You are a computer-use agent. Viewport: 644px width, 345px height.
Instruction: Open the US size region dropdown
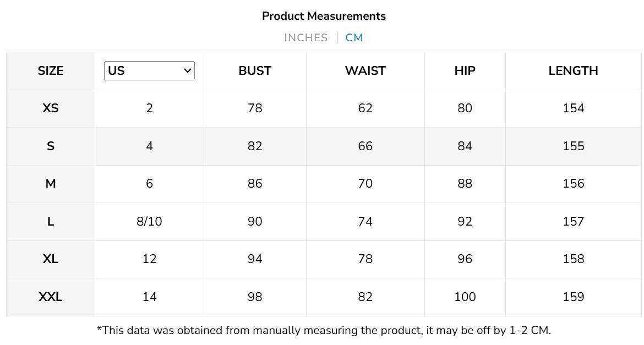click(149, 70)
